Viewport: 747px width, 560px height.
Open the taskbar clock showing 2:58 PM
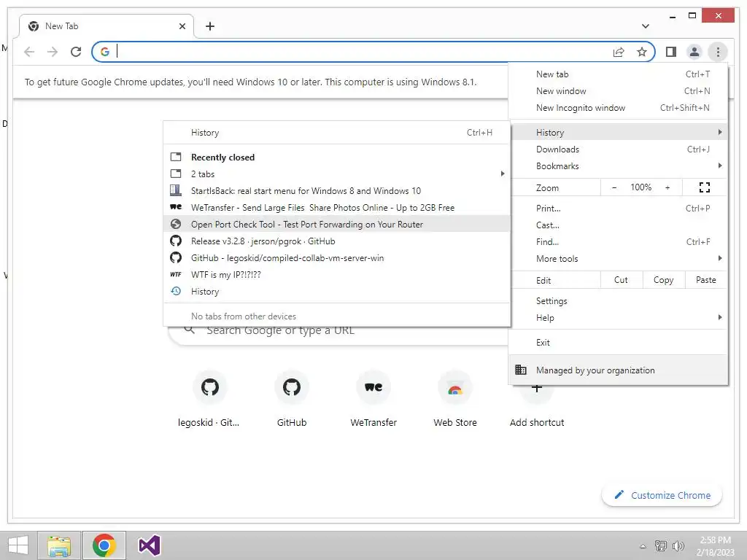click(715, 546)
